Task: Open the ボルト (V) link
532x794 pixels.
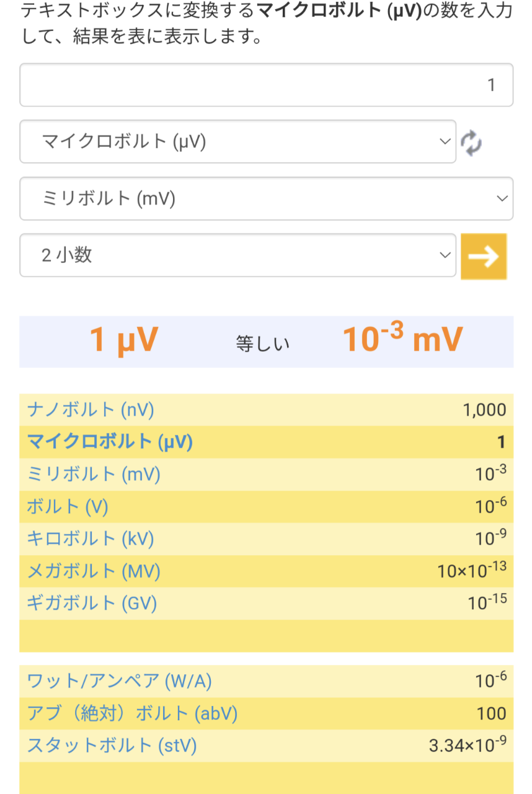Action: pyautogui.click(x=68, y=507)
